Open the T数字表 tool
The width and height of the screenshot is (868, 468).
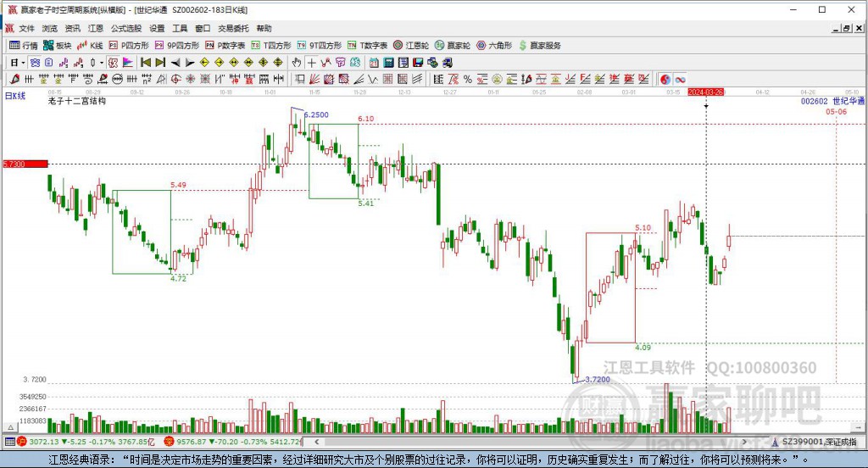[368, 46]
